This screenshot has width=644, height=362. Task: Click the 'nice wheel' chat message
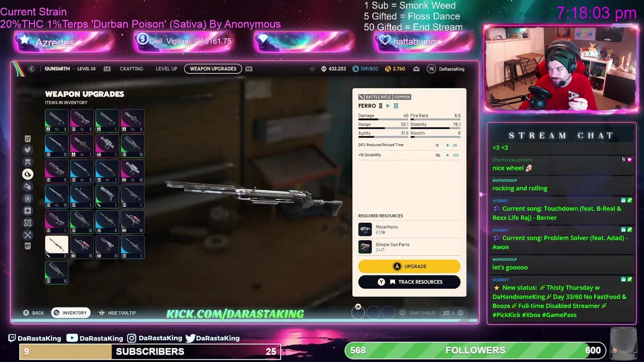512,168
